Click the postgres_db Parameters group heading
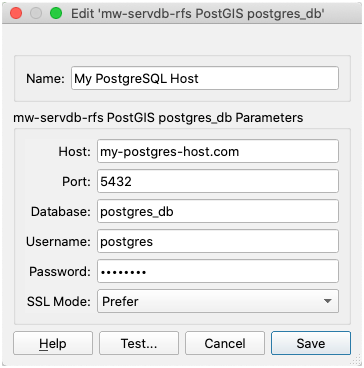The height and width of the screenshot is (368, 364). [x=158, y=118]
